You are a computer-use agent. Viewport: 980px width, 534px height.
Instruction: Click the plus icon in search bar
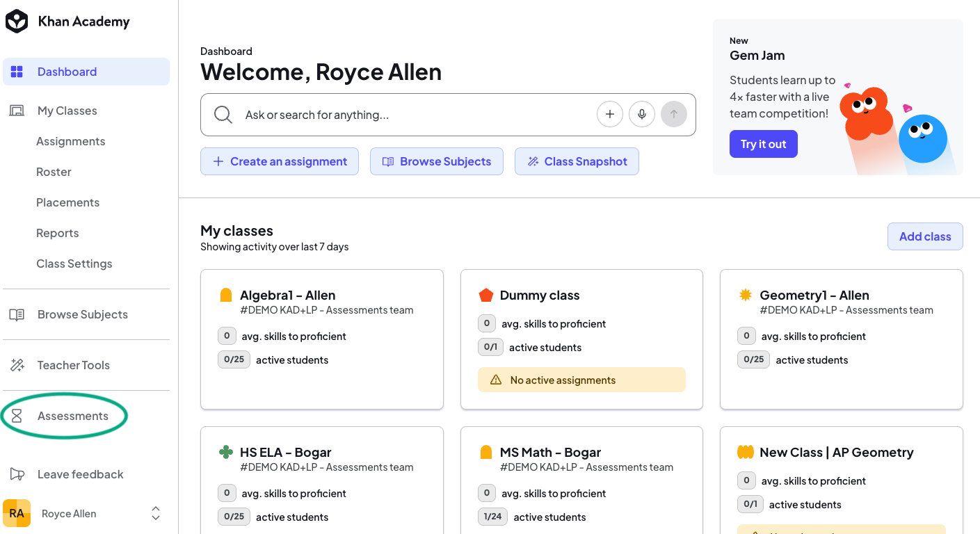tap(610, 114)
